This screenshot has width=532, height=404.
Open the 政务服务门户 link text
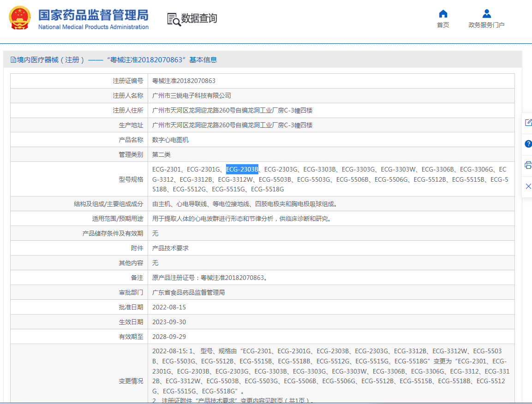[486, 25]
